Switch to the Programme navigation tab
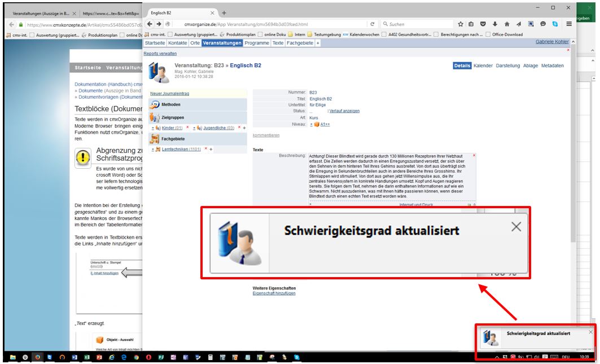The image size is (600, 364). (257, 43)
